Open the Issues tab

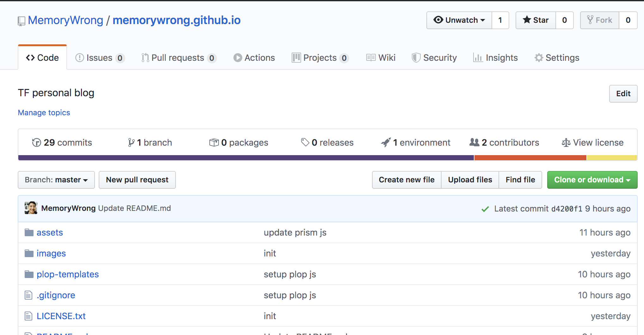pos(100,58)
